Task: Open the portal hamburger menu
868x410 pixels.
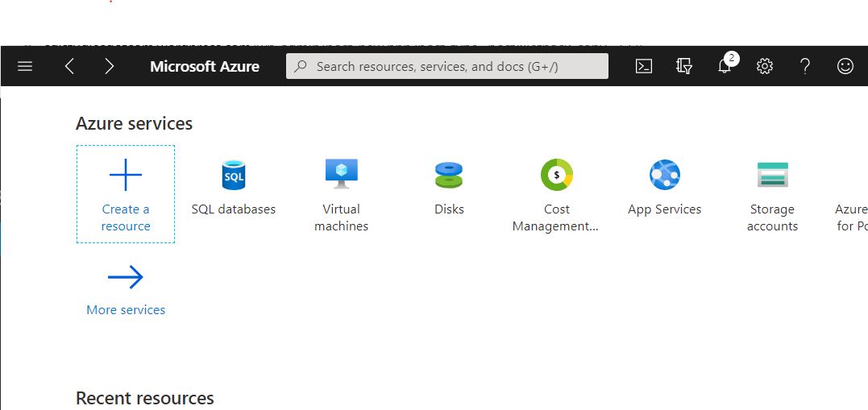Action: pyautogui.click(x=25, y=66)
